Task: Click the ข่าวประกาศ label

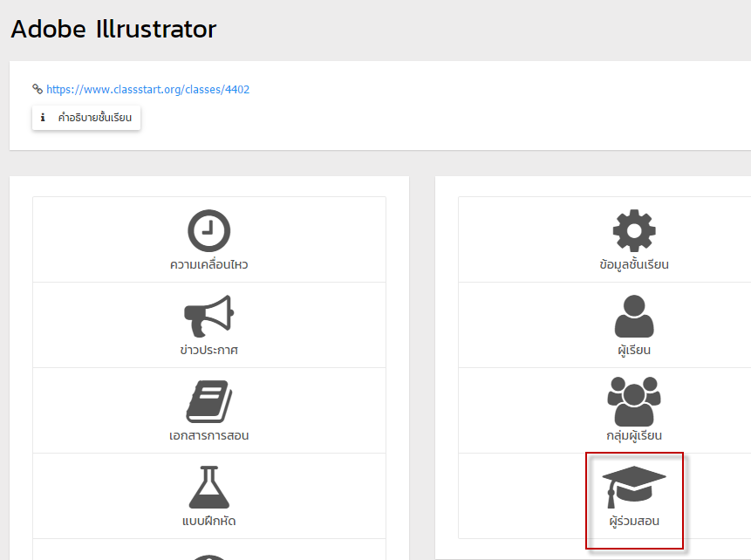Action: 208,350
